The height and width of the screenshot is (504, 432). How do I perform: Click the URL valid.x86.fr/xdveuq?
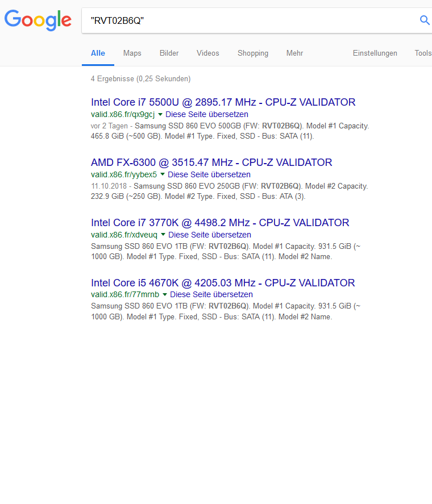124,235
